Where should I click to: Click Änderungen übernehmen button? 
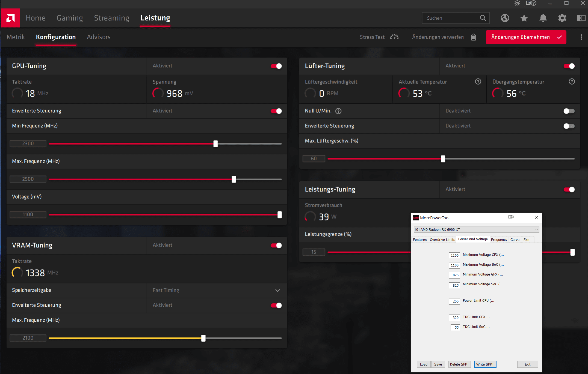[x=526, y=37]
